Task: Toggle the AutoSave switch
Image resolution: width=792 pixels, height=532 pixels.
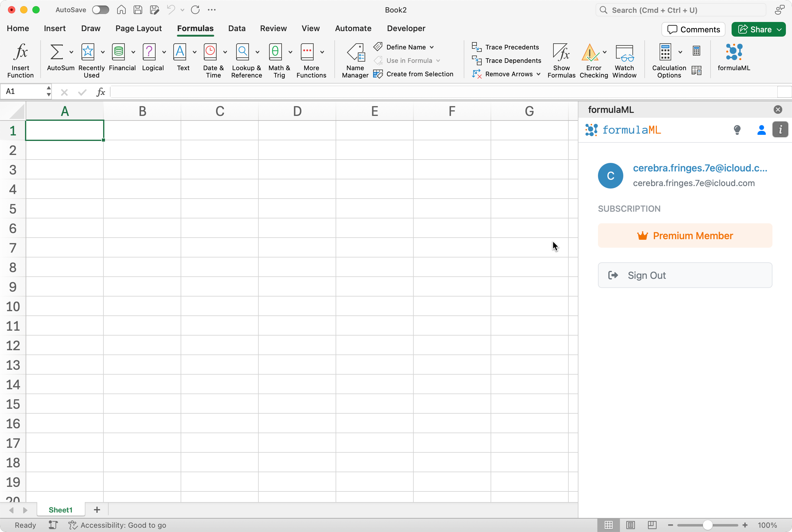Action: [x=100, y=10]
